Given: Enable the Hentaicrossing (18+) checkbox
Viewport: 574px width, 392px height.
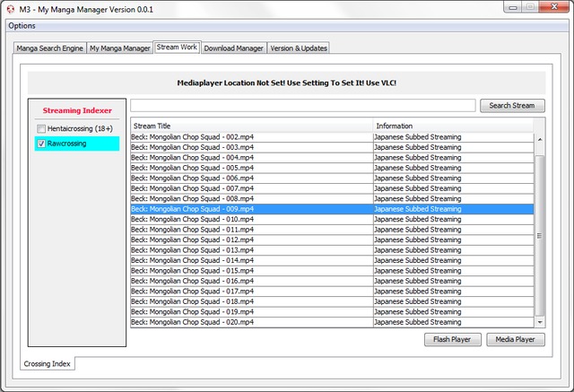Looking at the screenshot, I should [41, 129].
